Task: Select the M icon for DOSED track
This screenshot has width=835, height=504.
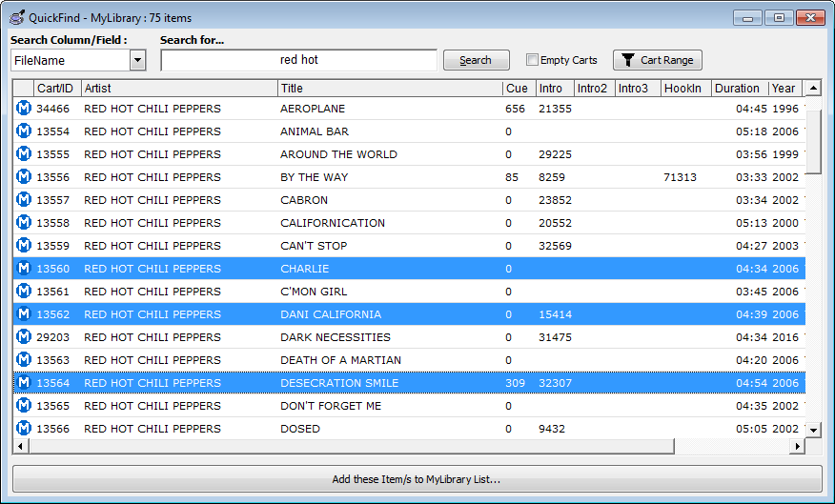Action: (24, 429)
